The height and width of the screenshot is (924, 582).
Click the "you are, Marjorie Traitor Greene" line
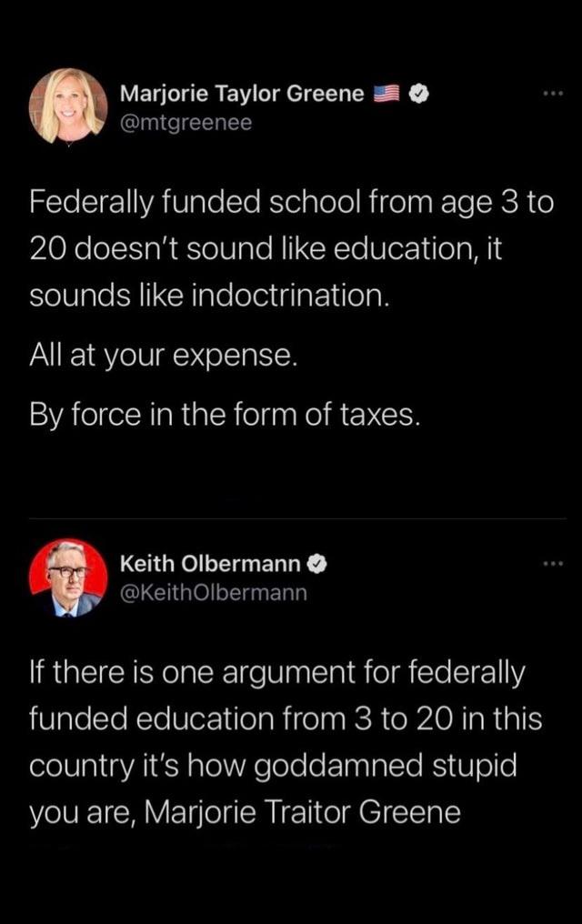pyautogui.click(x=246, y=811)
